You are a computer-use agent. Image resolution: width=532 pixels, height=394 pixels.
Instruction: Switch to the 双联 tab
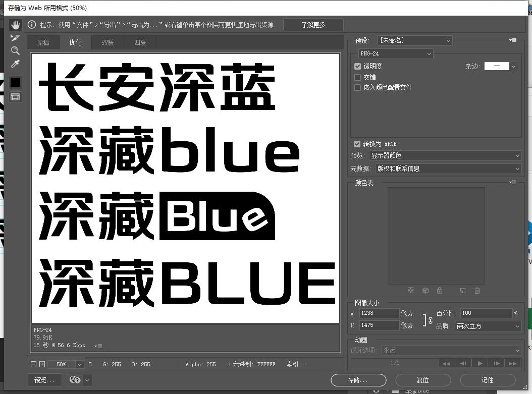tap(108, 42)
